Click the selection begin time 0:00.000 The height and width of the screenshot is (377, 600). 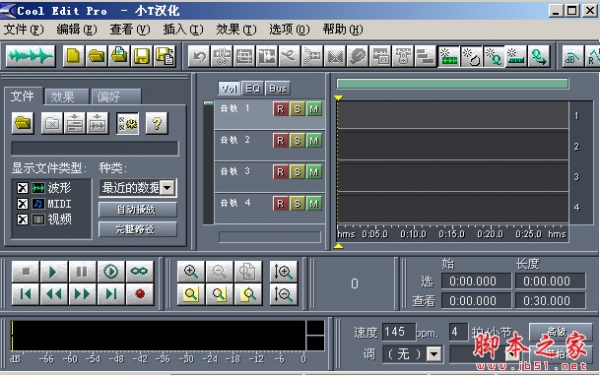point(476,281)
